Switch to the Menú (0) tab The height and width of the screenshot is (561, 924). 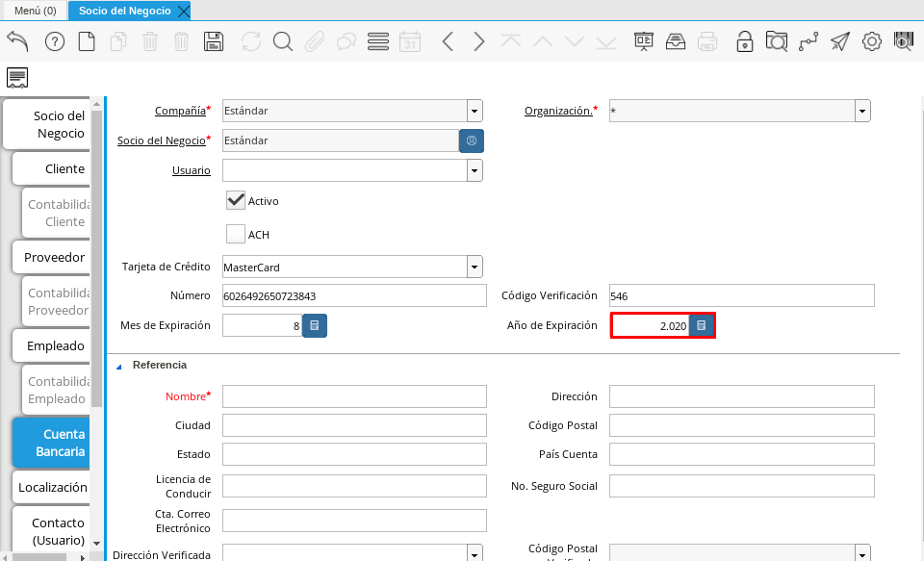(x=35, y=11)
